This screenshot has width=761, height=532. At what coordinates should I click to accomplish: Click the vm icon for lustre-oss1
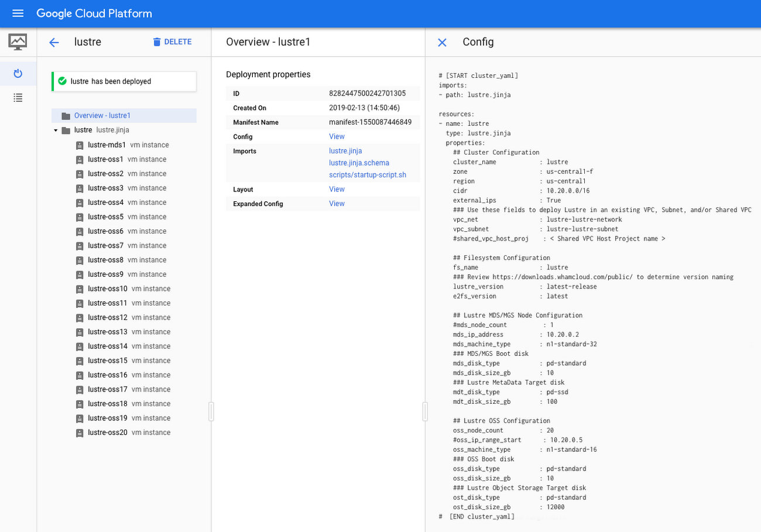pyautogui.click(x=80, y=159)
